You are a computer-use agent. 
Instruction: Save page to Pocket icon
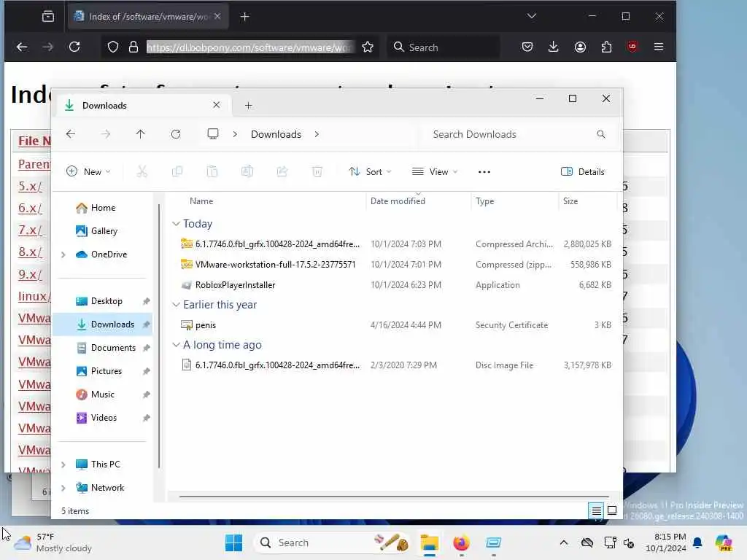[x=527, y=47]
